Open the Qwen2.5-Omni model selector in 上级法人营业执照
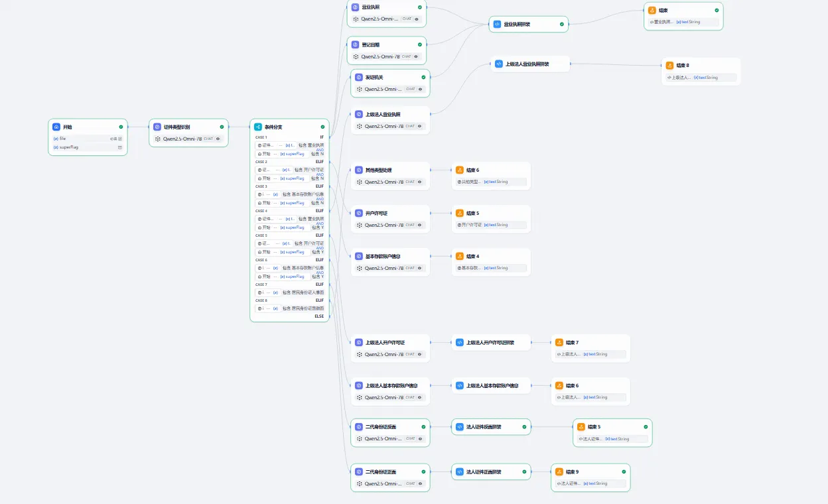Viewport: 828px width, 504px height. 383,126
